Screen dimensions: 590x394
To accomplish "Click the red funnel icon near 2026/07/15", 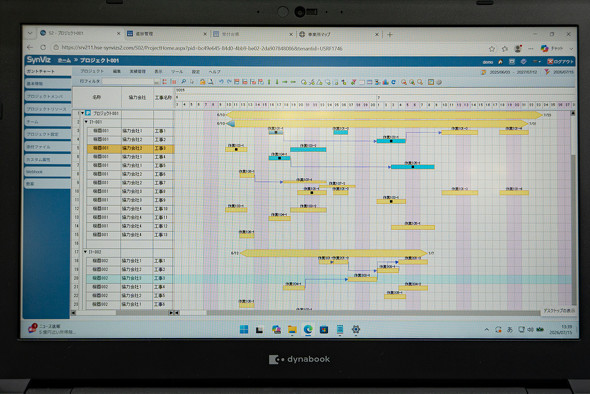I will 547,72.
